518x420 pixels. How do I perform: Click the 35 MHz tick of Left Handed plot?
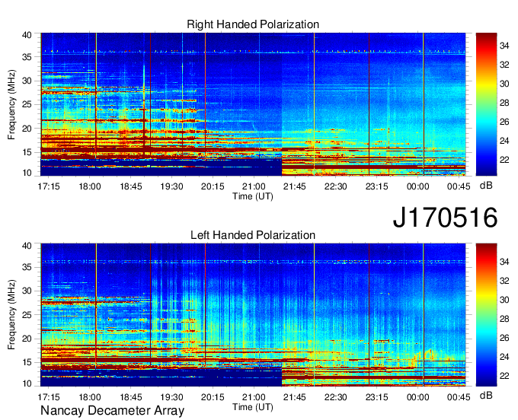pyautogui.click(x=27, y=267)
